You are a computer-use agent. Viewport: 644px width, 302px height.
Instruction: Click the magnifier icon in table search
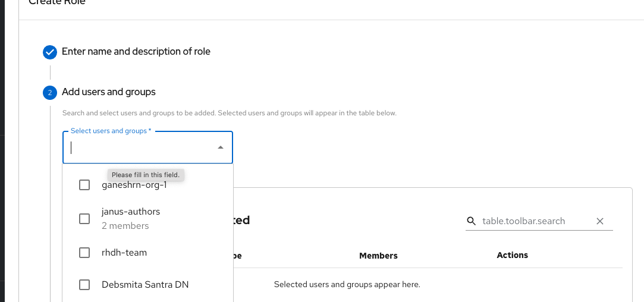(x=472, y=221)
